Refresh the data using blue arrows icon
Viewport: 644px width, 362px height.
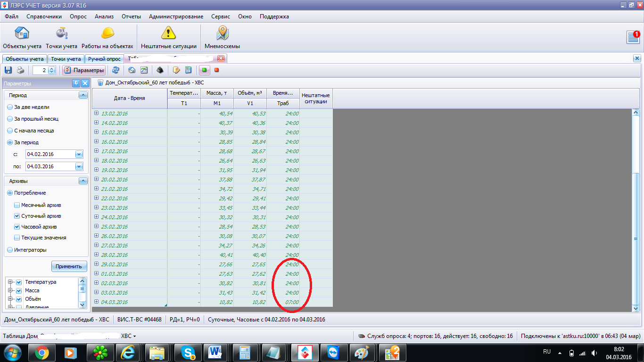tap(116, 70)
